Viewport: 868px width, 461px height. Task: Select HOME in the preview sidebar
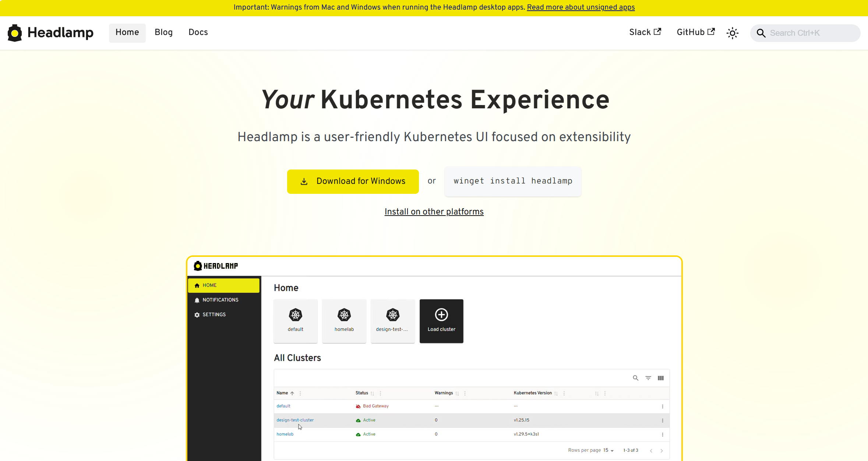(x=223, y=286)
